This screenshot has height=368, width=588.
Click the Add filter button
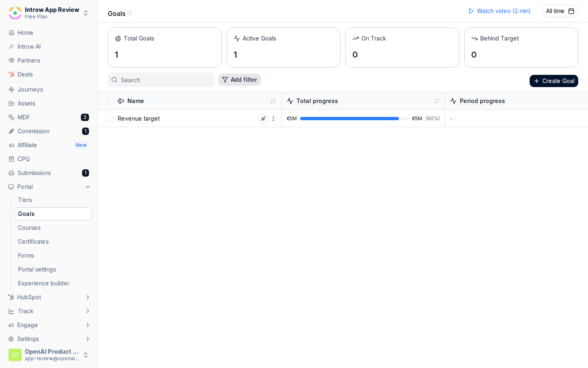[x=239, y=80]
